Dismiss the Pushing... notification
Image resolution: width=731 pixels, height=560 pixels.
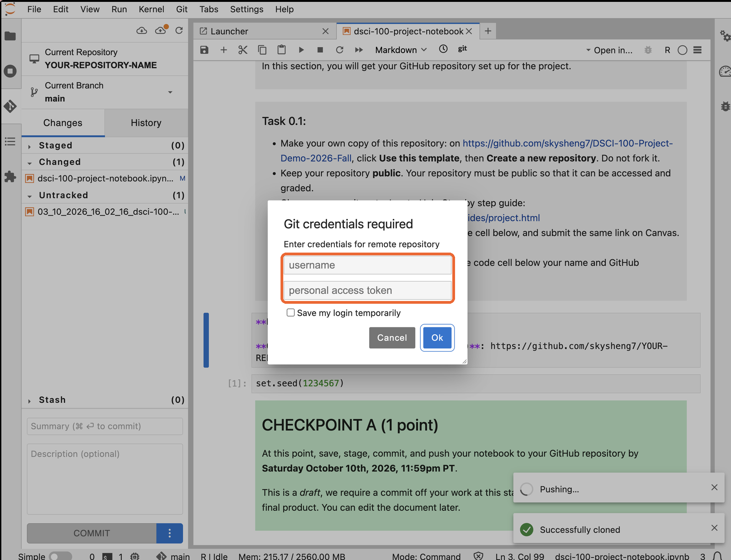coord(715,487)
